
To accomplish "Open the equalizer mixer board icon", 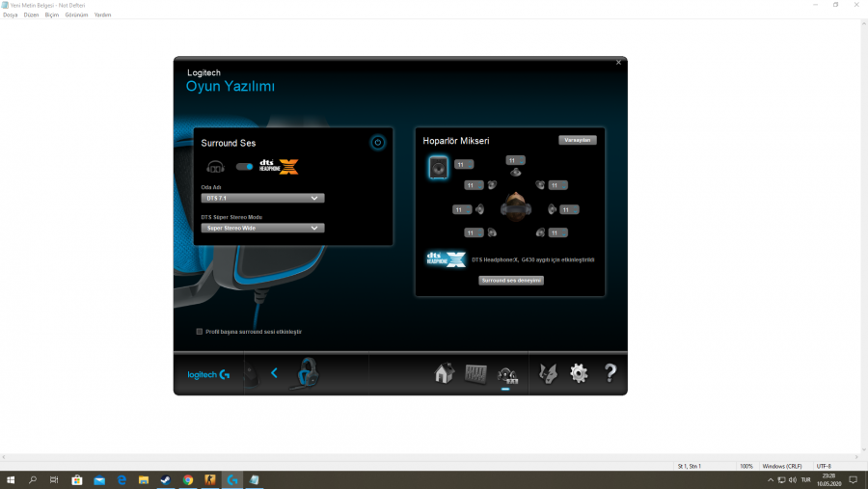I will point(475,374).
